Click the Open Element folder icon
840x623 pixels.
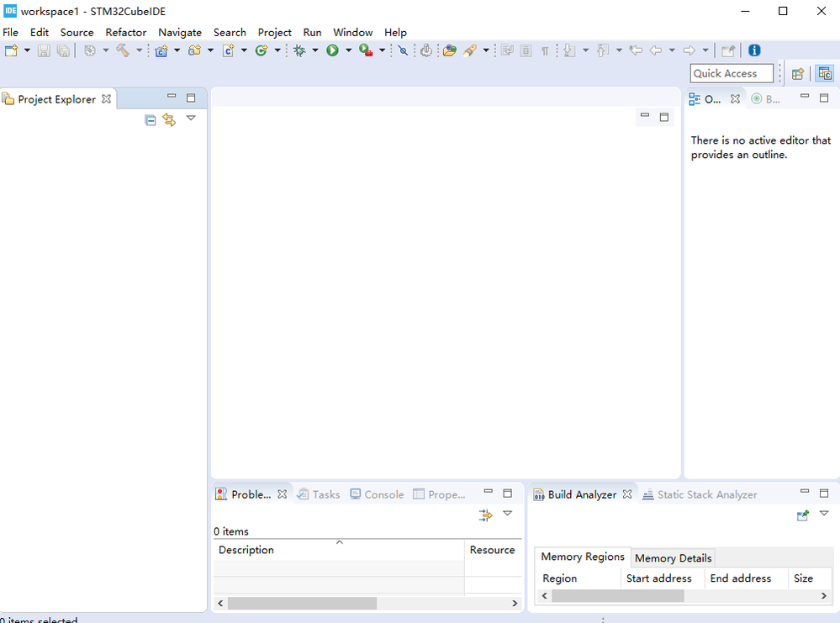(x=450, y=50)
